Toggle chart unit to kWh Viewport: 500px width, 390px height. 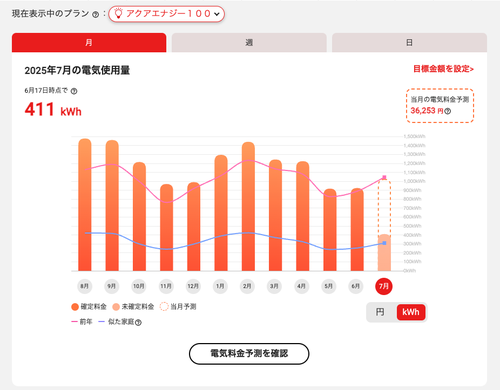[411, 312]
